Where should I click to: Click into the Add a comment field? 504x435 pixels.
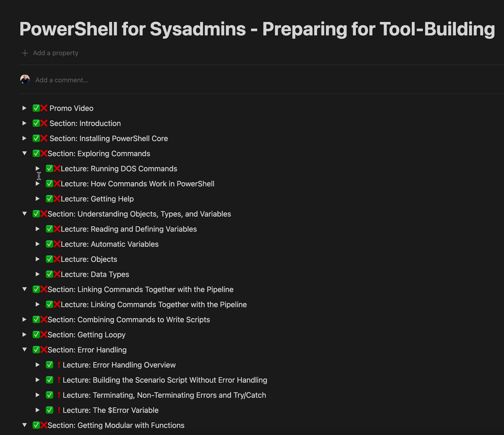click(62, 80)
